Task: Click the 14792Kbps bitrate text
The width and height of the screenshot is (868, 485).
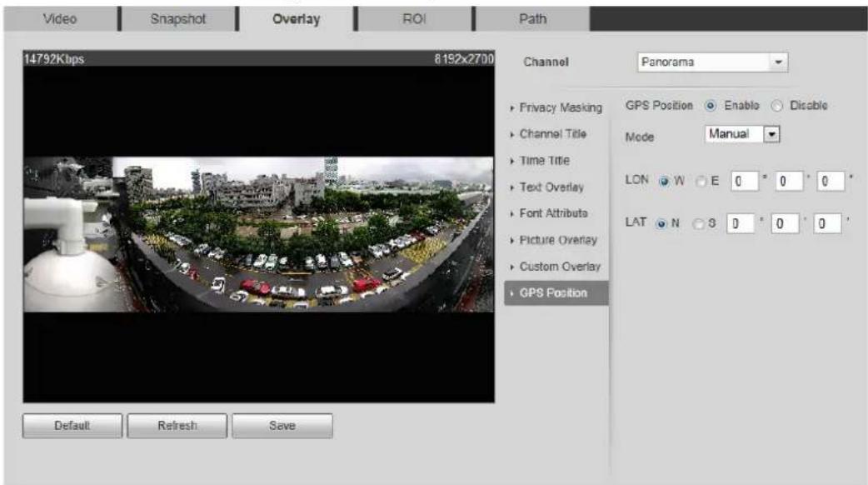Action: [54, 59]
